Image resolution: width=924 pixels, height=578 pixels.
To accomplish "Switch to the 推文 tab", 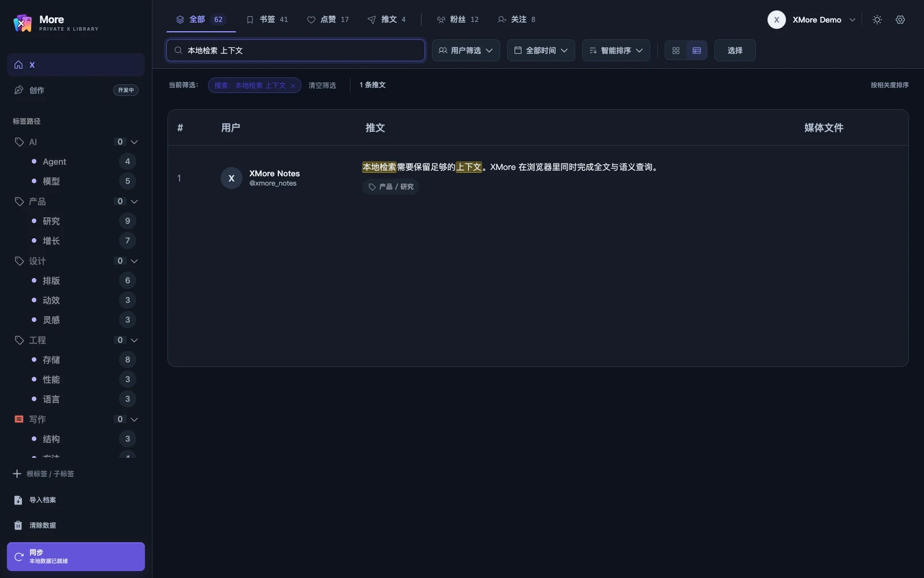I will coord(387,20).
